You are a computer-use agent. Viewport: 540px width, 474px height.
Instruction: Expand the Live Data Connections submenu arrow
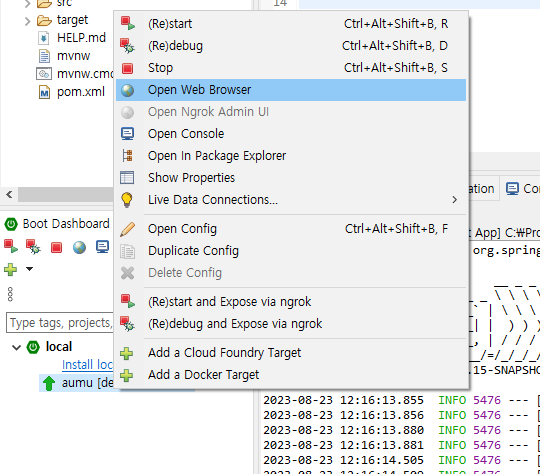click(455, 200)
